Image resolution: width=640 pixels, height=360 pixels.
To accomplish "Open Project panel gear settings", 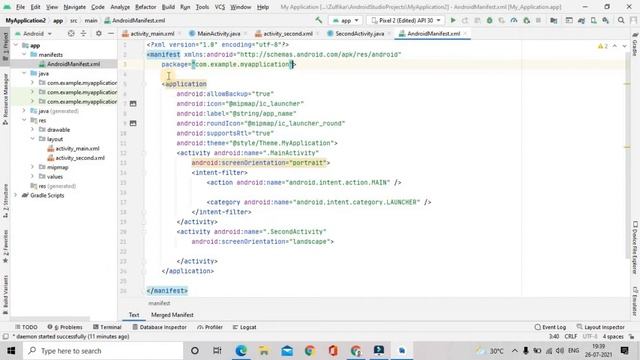I will (x=98, y=33).
